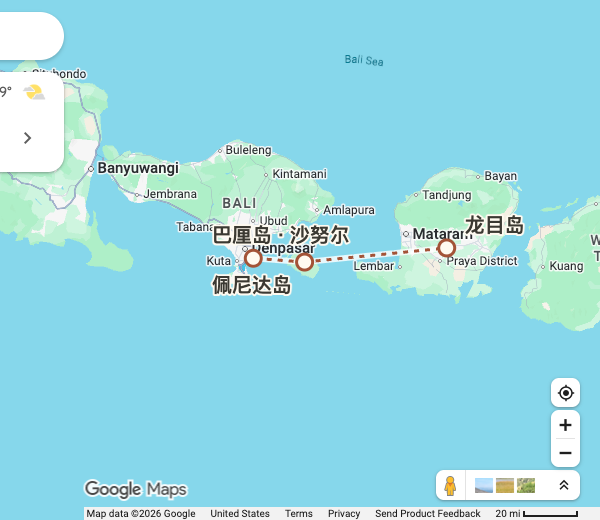The height and width of the screenshot is (520, 600).
Task: Click the 巴厘岛 · 沙努尔 label
Action: click(280, 235)
